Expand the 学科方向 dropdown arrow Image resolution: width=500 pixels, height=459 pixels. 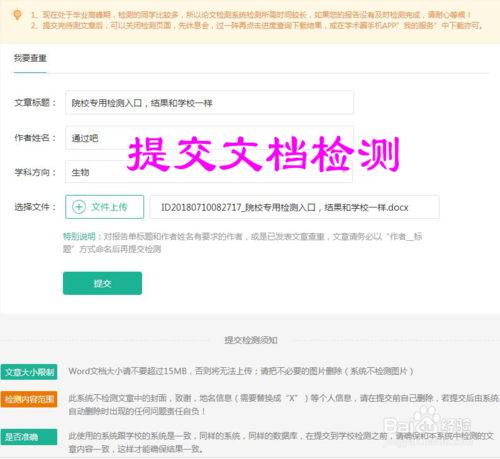(x=344, y=172)
